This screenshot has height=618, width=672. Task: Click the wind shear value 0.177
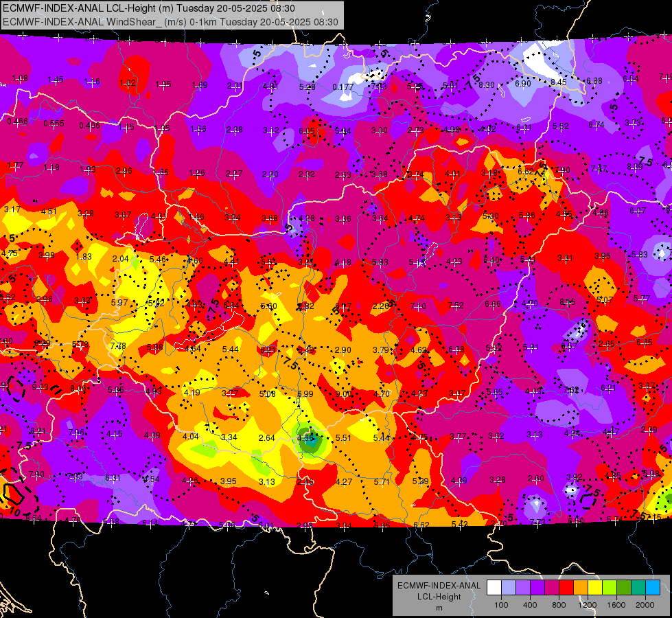pos(343,87)
